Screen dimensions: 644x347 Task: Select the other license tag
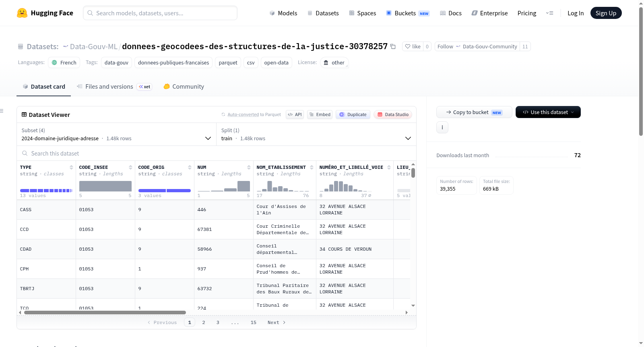click(x=334, y=62)
